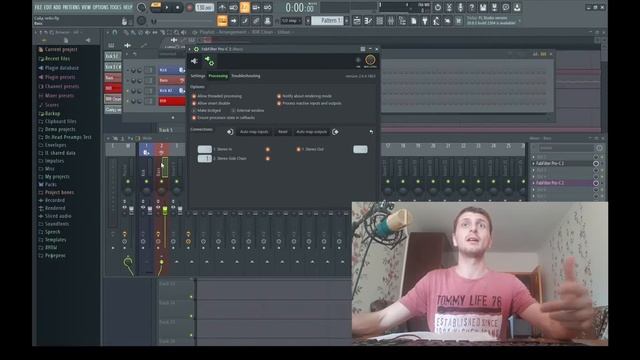This screenshot has height=360, width=640.
Task: Toggle the Stereo Out output switch
Action: [298, 149]
